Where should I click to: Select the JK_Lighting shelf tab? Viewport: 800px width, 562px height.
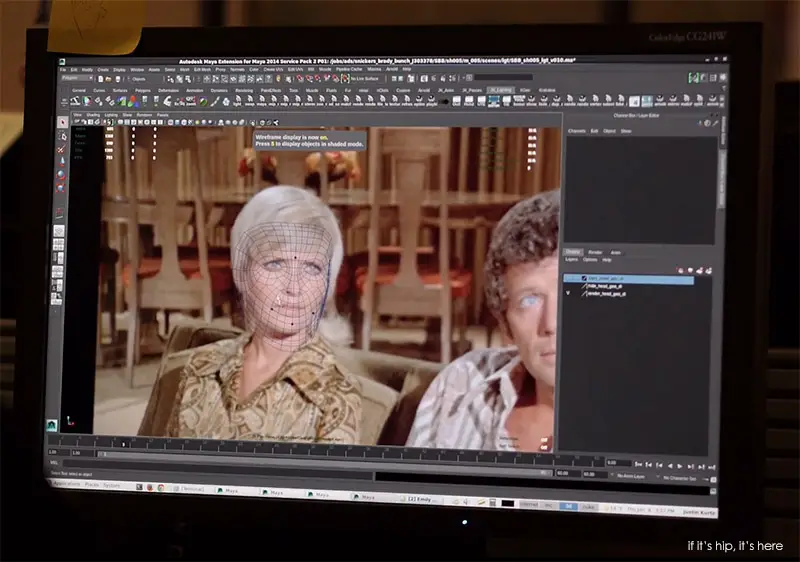501,90
